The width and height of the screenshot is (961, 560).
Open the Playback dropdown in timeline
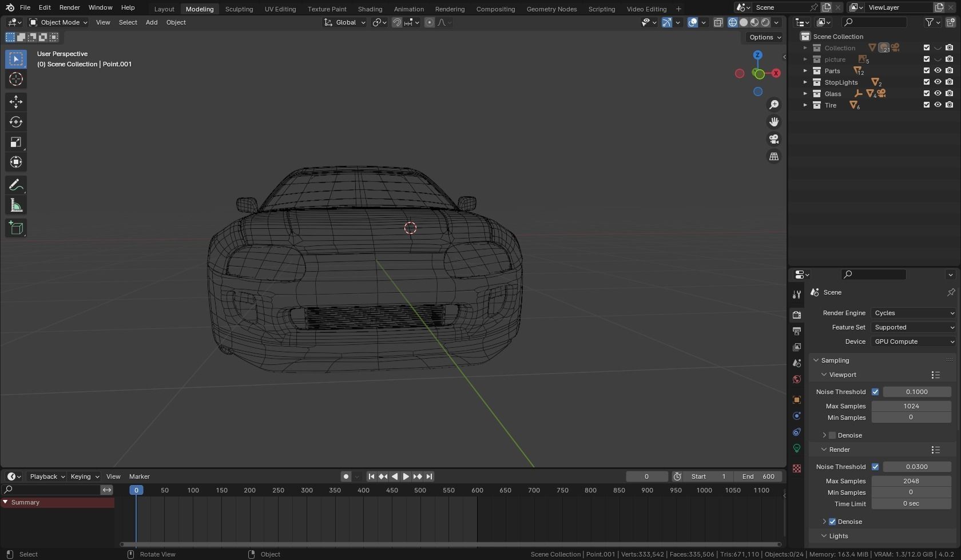coord(47,476)
